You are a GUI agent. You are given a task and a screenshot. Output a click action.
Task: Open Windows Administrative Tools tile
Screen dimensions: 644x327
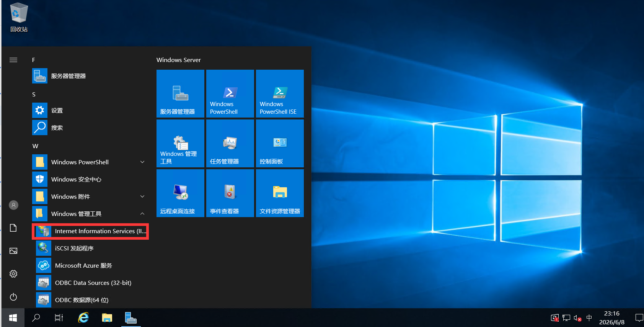pyautogui.click(x=180, y=143)
